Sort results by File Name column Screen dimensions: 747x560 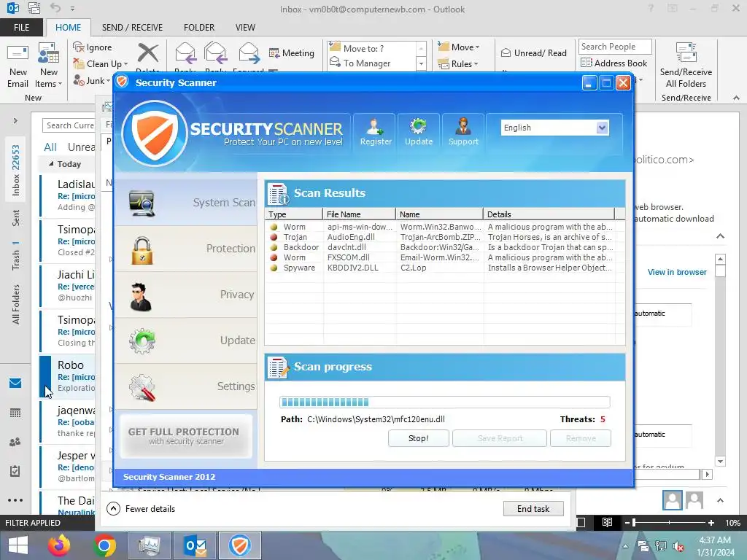coord(359,214)
